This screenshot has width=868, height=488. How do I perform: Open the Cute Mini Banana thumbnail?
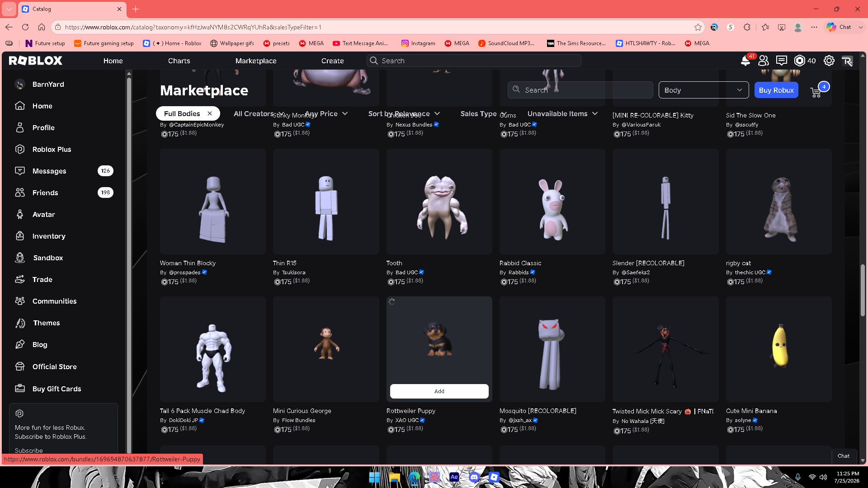coord(778,349)
